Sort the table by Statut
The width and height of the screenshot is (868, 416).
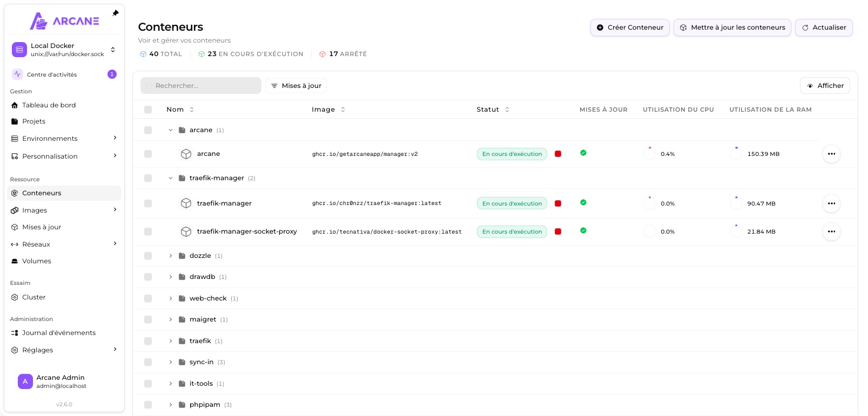pos(493,110)
